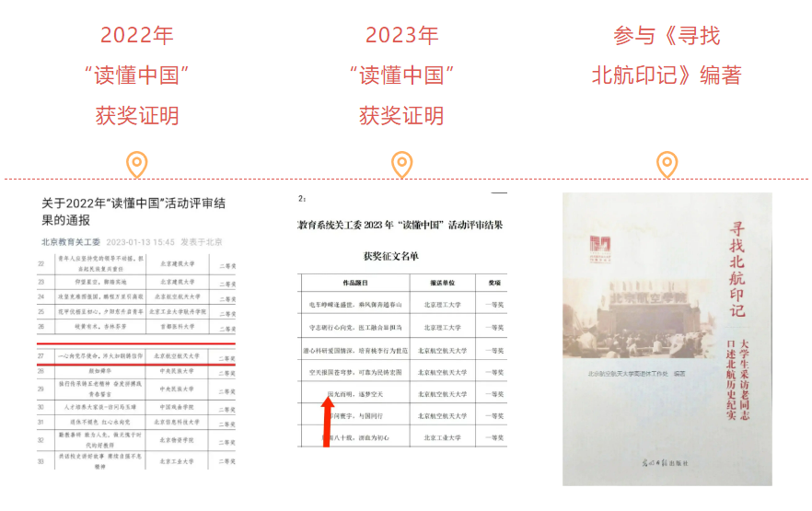Select the 2022年 "读懂中国" 获奖证明 heading
The width and height of the screenshot is (812, 511).
[136, 75]
